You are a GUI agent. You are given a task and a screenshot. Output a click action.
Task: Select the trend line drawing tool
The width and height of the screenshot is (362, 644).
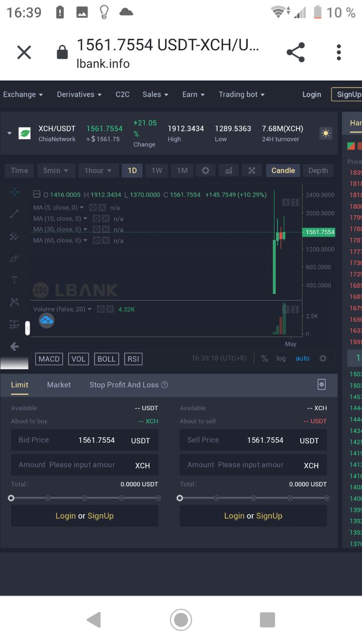[14, 214]
